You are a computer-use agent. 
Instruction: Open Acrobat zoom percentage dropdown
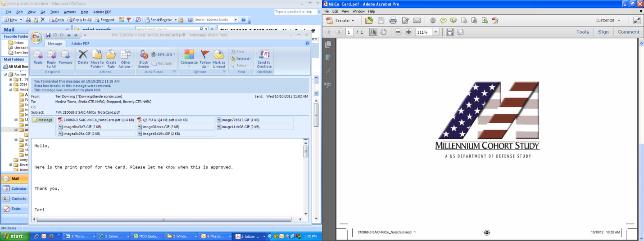tap(435, 32)
